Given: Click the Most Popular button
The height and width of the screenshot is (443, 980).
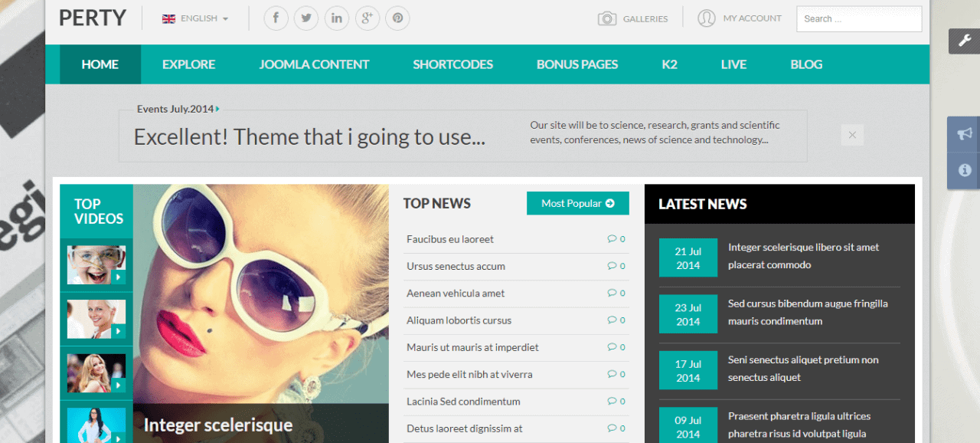Looking at the screenshot, I should 578,203.
